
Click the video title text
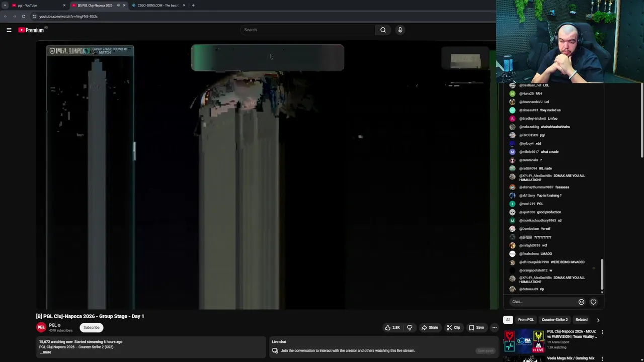[x=90, y=316]
